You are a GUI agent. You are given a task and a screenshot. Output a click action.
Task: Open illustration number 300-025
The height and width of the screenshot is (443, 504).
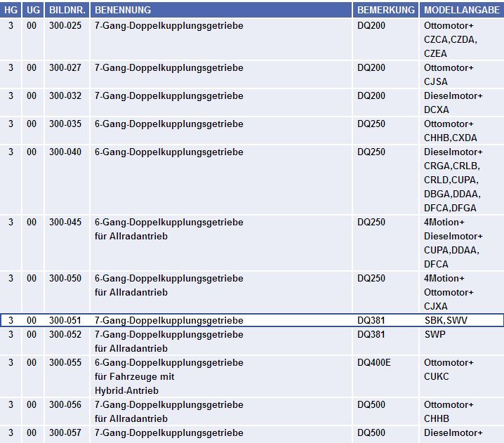(x=65, y=26)
